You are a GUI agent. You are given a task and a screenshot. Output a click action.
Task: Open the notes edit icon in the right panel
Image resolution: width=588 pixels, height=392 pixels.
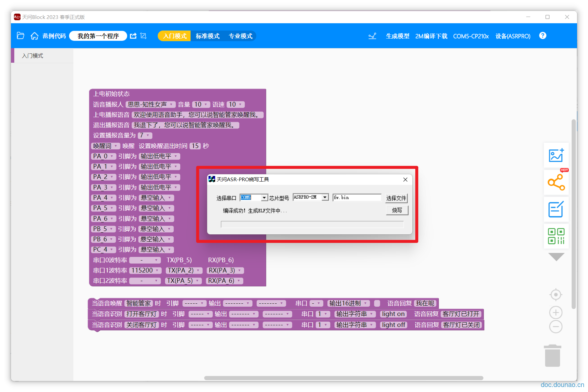coord(556,209)
